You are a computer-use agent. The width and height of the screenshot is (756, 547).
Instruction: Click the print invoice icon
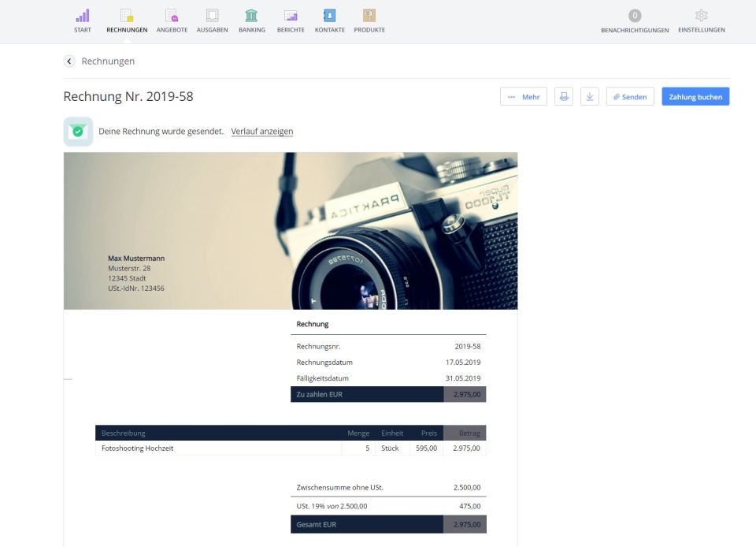pos(564,96)
